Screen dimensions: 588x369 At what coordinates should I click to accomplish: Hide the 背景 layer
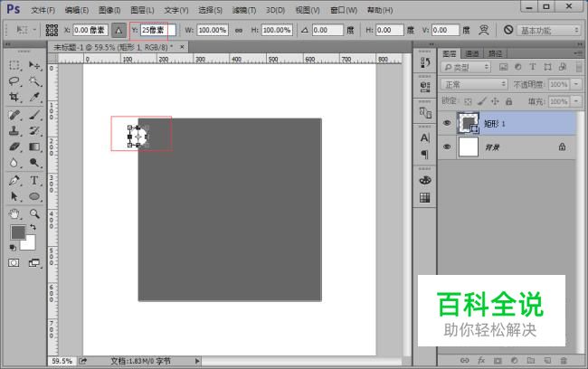[x=447, y=147]
